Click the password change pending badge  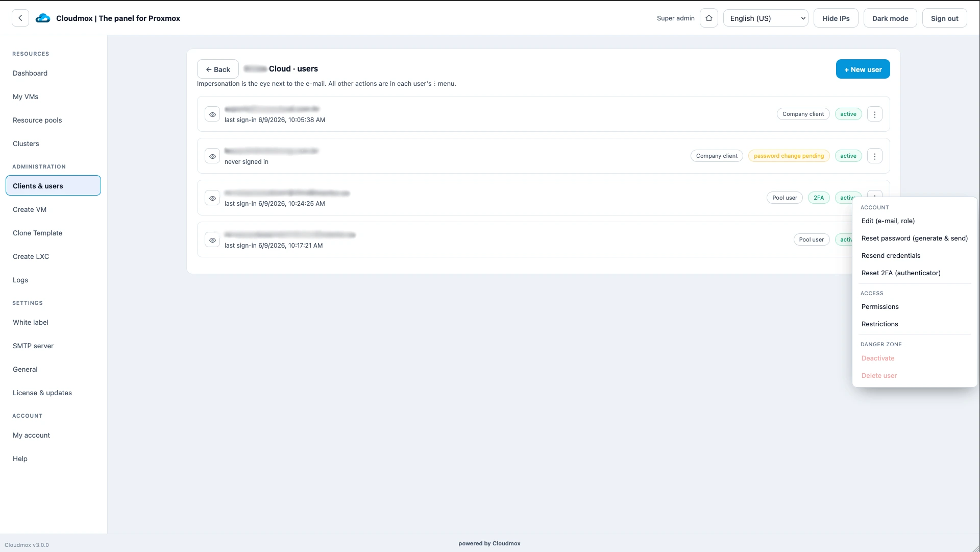789,156
